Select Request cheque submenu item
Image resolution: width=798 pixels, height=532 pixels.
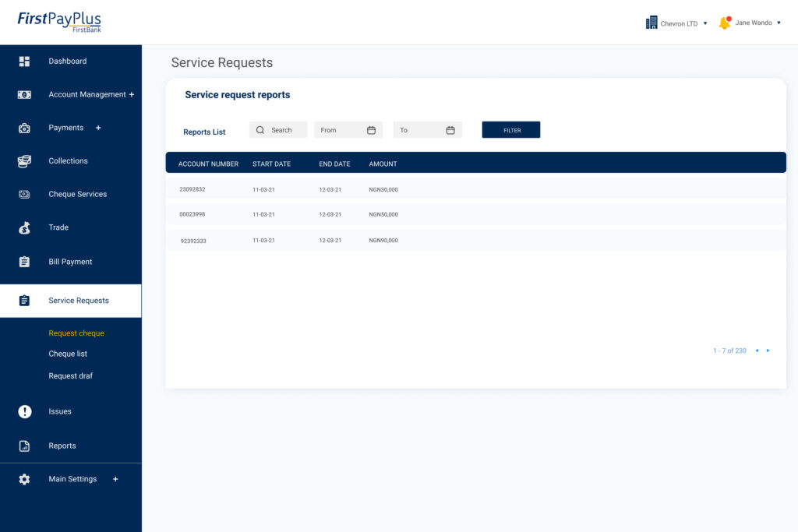coord(76,333)
